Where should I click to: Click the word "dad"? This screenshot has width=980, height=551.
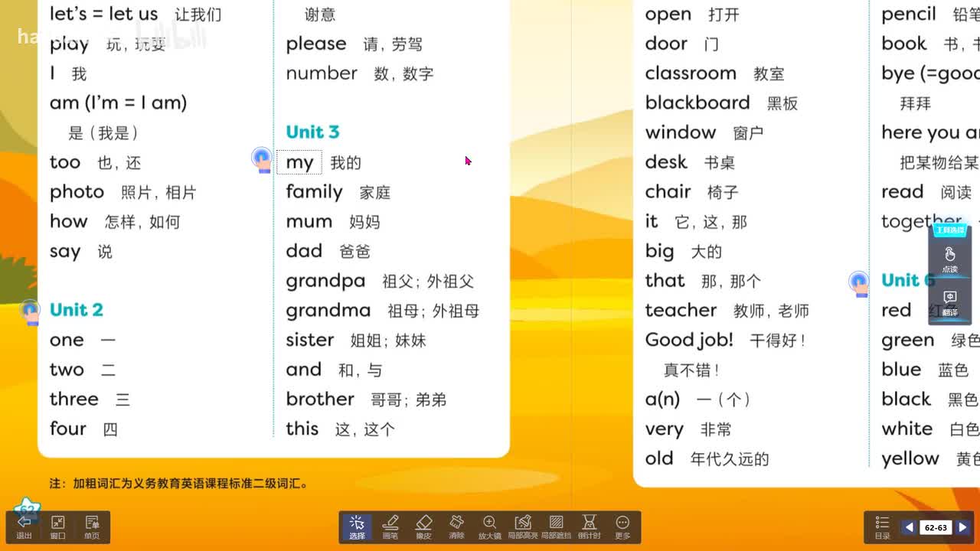pos(304,251)
